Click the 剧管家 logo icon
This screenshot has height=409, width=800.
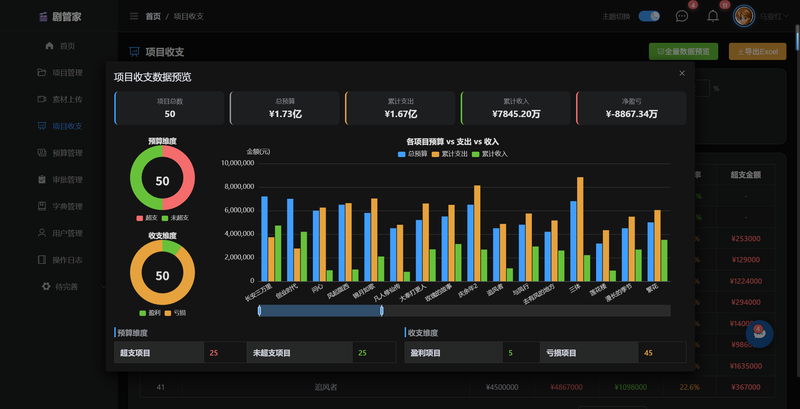43,16
